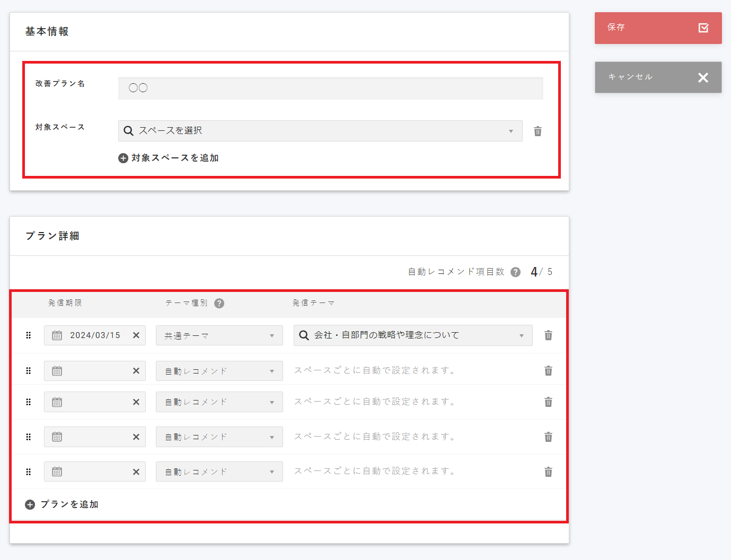Click drag handle of third 自動レコメンド row

tap(29, 437)
